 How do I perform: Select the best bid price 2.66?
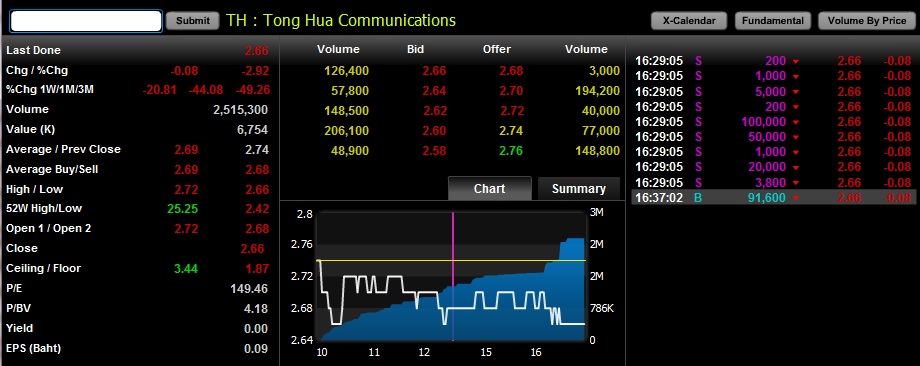[434, 71]
